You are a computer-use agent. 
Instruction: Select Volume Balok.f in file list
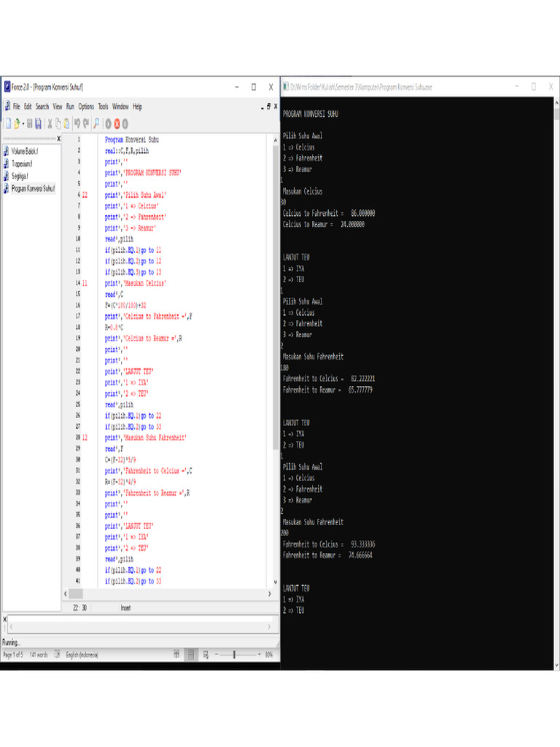tap(24, 151)
